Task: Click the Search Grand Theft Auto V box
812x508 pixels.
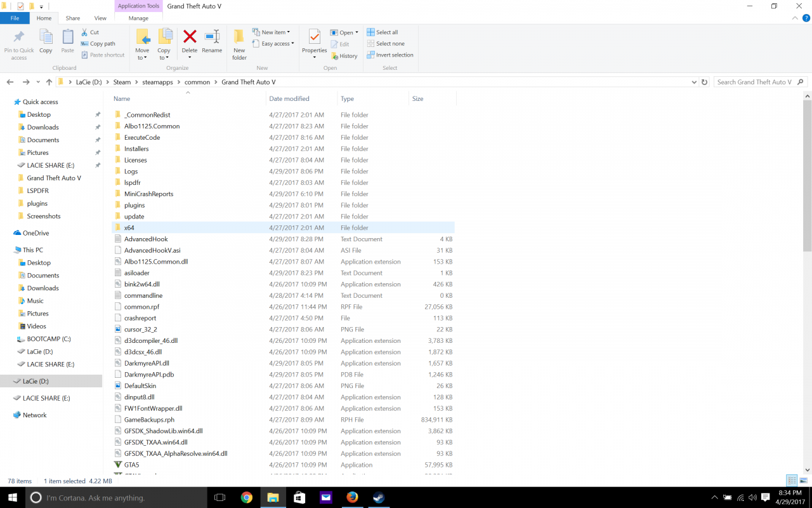Action: coord(755,82)
